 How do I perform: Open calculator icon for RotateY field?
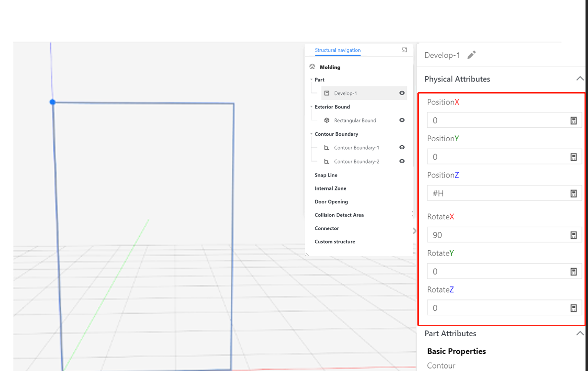pos(574,272)
